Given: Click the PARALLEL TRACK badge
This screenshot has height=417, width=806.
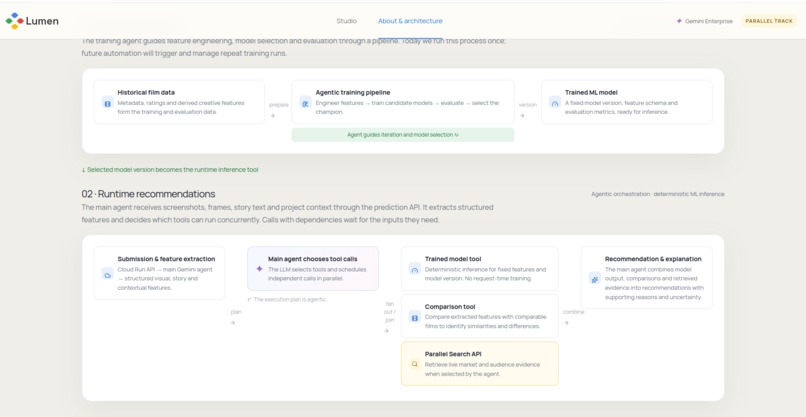Looking at the screenshot, I should tap(769, 21).
